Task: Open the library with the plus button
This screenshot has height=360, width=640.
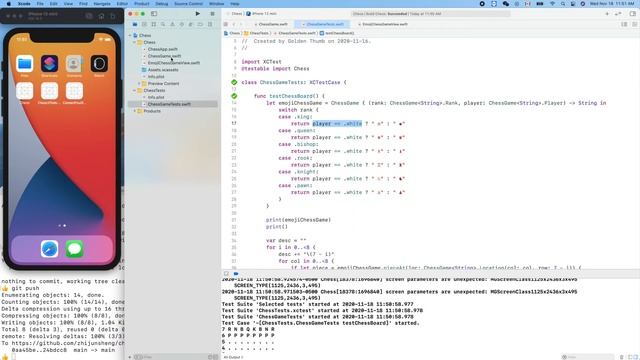Action: 607,13
